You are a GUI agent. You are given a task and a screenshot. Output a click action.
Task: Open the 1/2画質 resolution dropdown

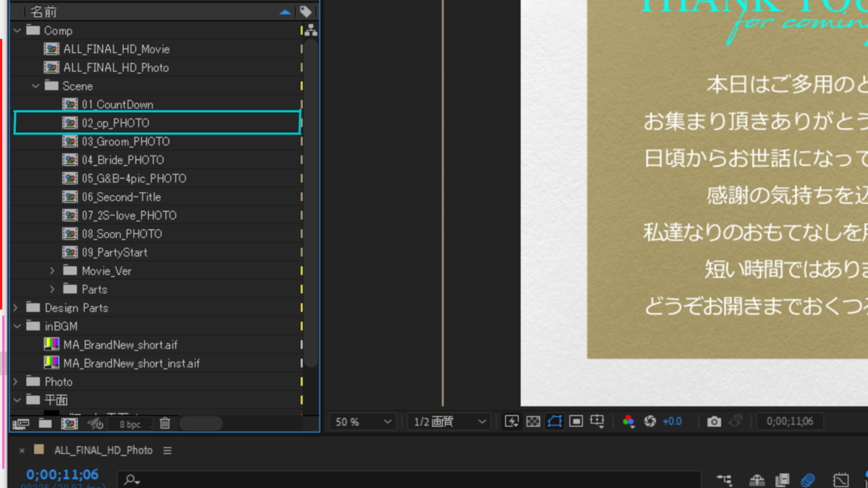pyautogui.click(x=448, y=421)
